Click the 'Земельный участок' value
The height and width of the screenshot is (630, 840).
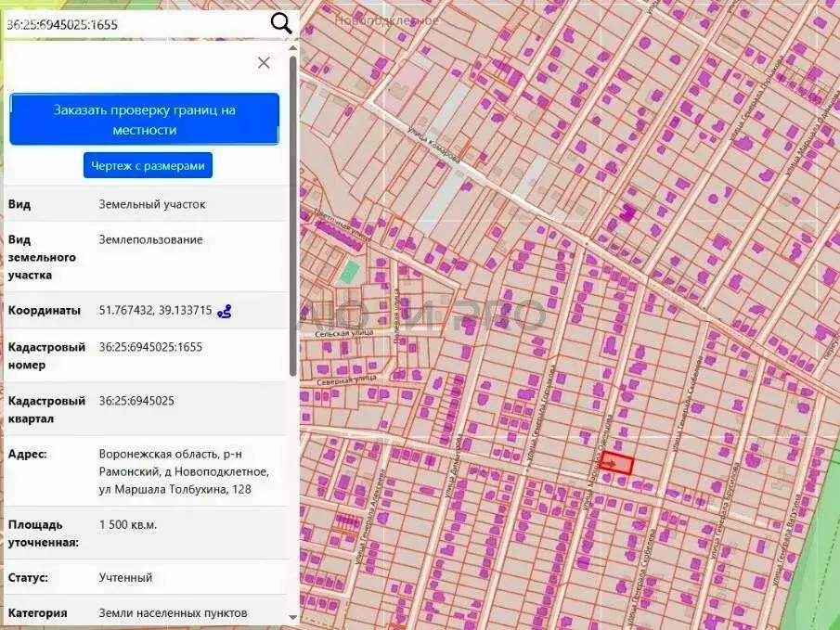[x=152, y=204]
